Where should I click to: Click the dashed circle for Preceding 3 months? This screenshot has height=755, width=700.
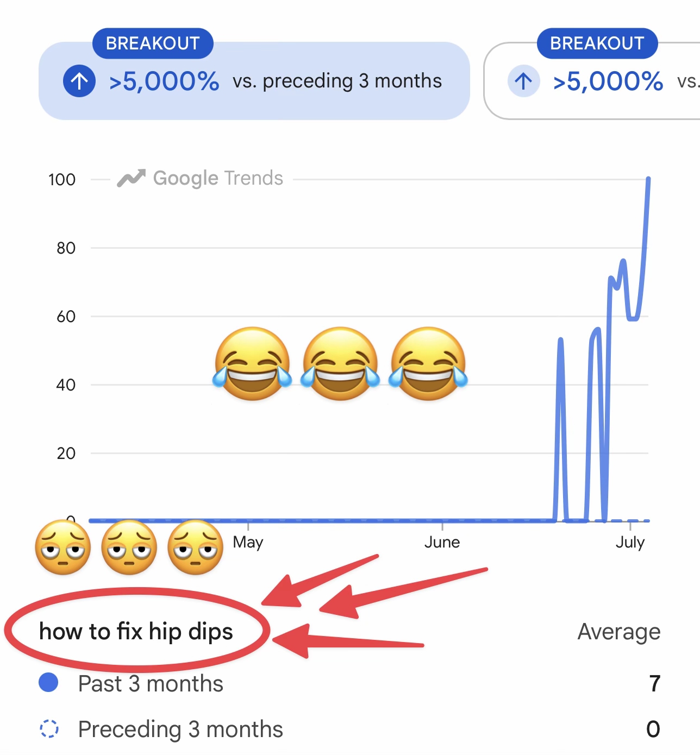49,728
